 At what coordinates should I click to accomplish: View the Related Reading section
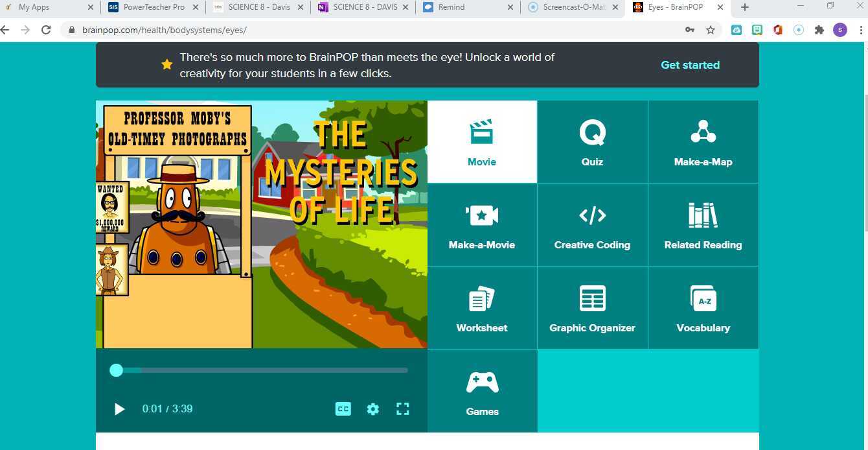[703, 224]
